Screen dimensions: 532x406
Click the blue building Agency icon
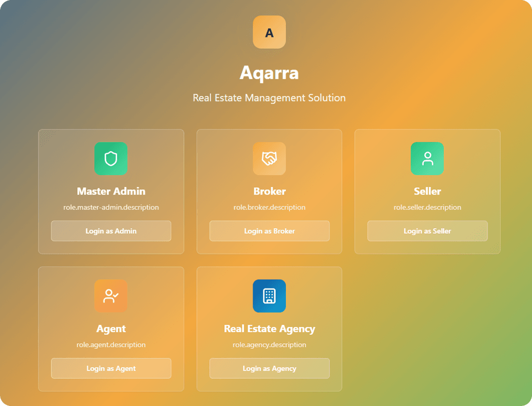point(269,296)
